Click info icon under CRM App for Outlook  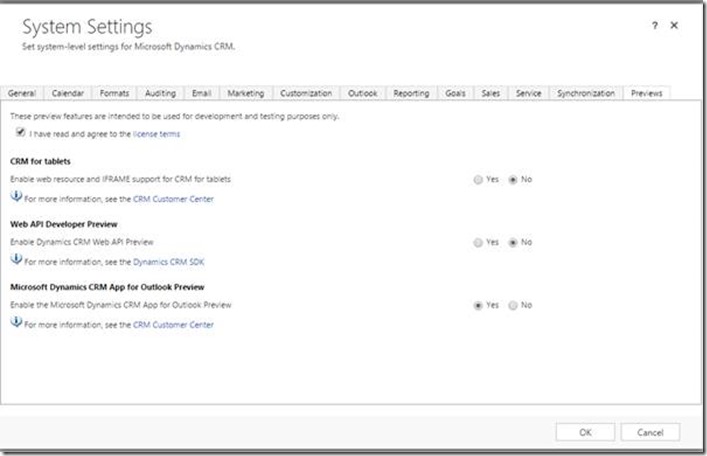[16, 324]
